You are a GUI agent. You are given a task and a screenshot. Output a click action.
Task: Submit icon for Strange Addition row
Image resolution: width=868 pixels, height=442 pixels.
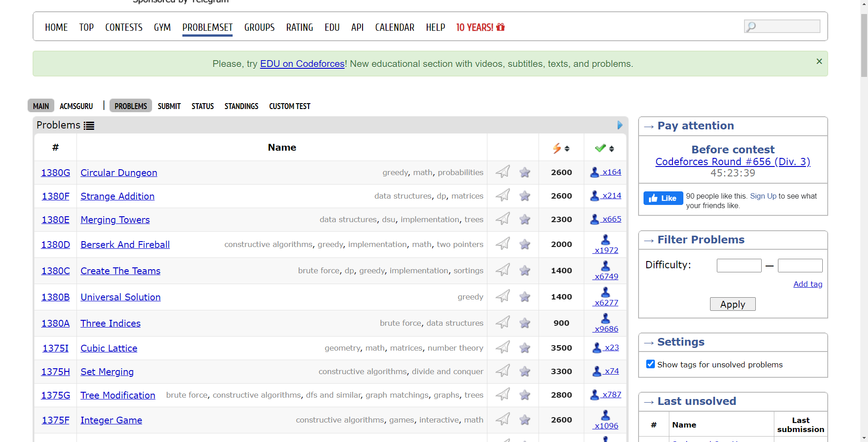(502, 195)
